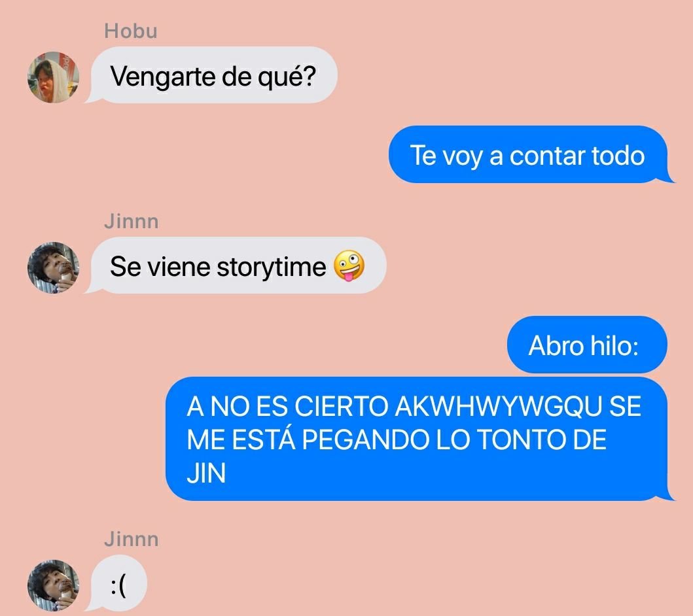Select the ':(' sad face message bubble
Image resolution: width=693 pixels, height=616 pixels.
pyautogui.click(x=116, y=583)
